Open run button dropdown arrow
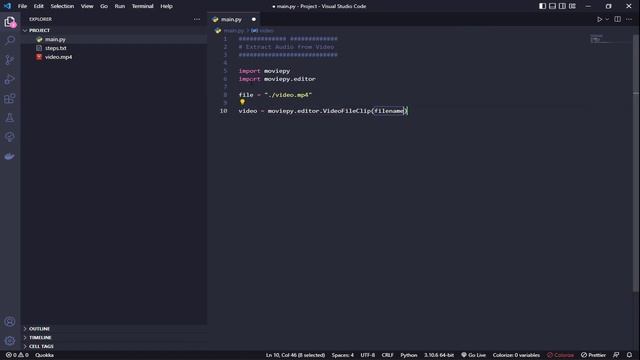640x360 pixels. [x=607, y=19]
